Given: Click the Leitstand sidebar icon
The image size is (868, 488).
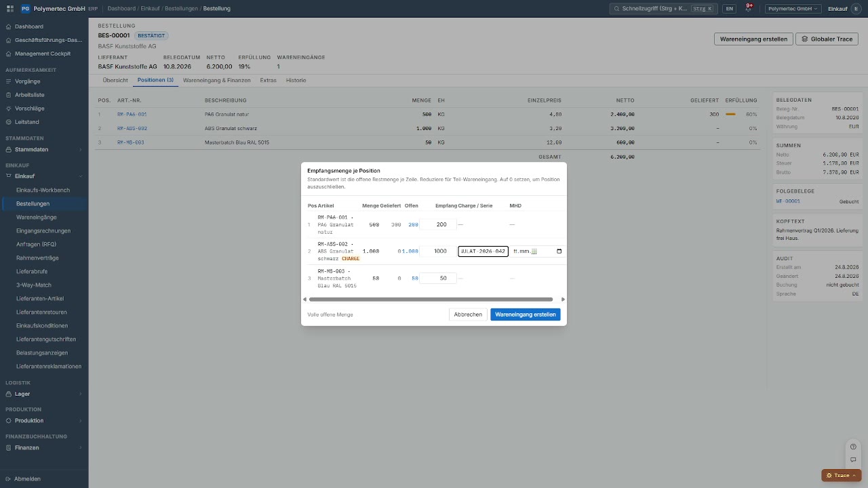Looking at the screenshot, I should (x=8, y=122).
